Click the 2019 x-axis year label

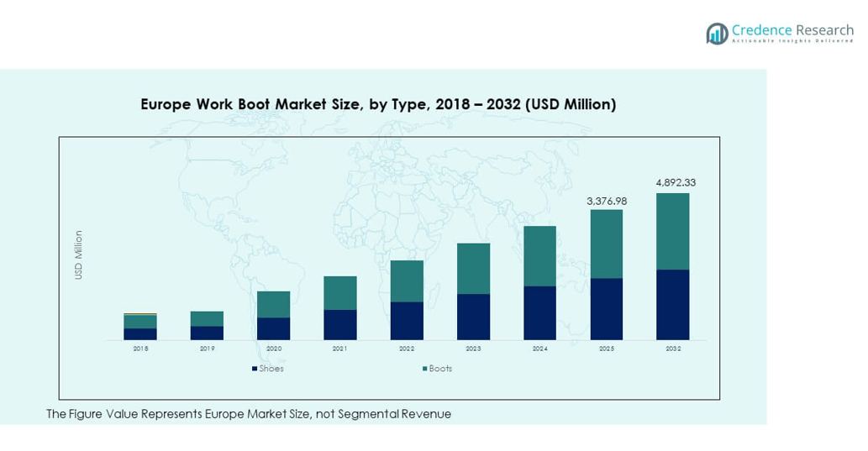(207, 348)
